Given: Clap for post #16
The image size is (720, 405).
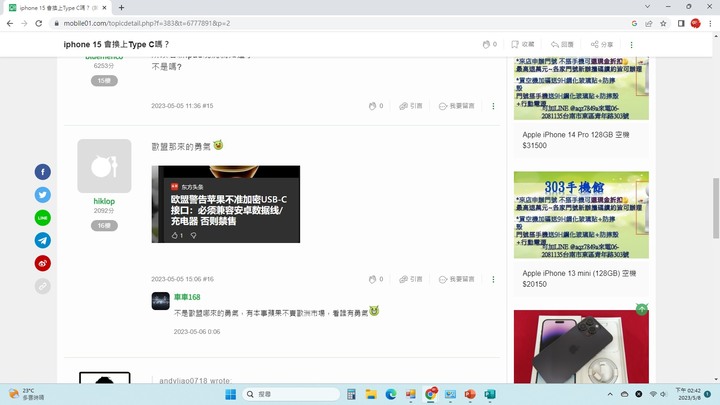Looking at the screenshot, I should (x=376, y=279).
